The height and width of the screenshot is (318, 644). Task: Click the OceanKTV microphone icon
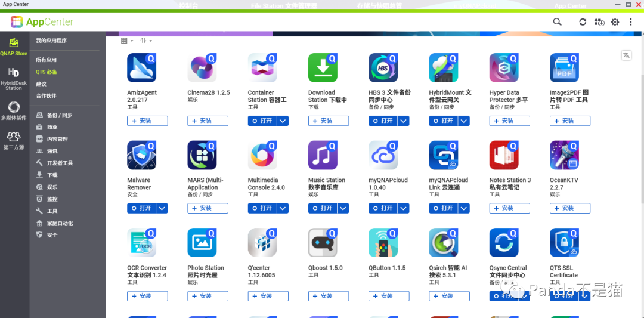coord(564,155)
